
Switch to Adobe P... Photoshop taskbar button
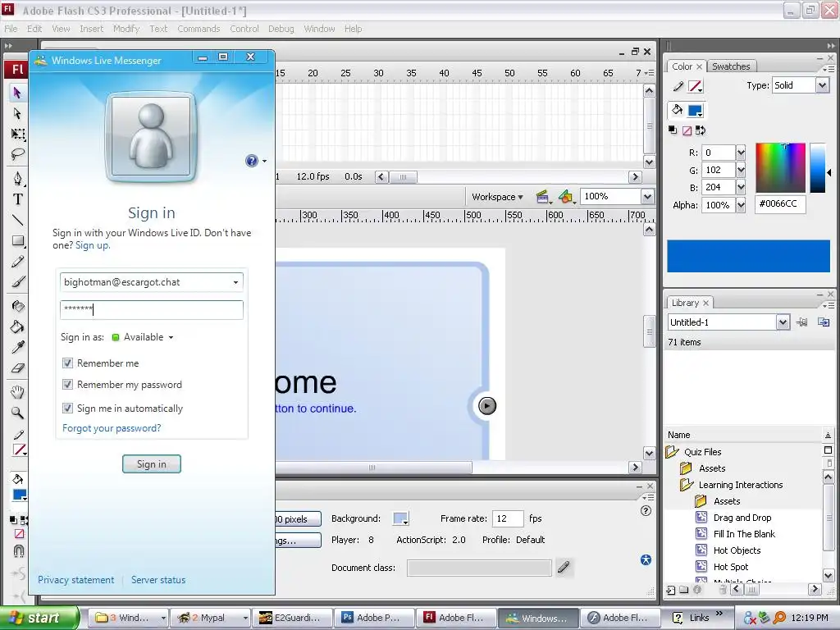(374, 618)
